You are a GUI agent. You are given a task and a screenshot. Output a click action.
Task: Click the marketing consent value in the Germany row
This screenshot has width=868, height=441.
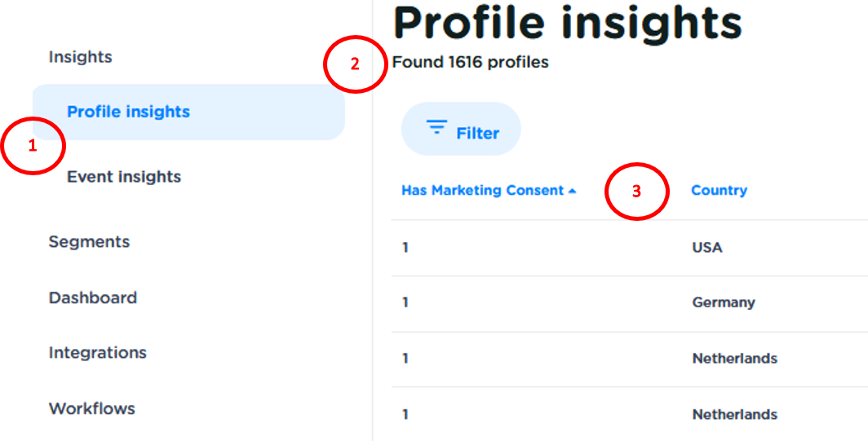coord(405,302)
